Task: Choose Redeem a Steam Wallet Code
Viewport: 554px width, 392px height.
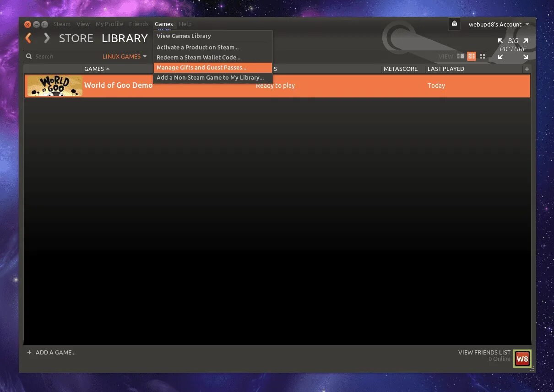Action: pyautogui.click(x=213, y=57)
